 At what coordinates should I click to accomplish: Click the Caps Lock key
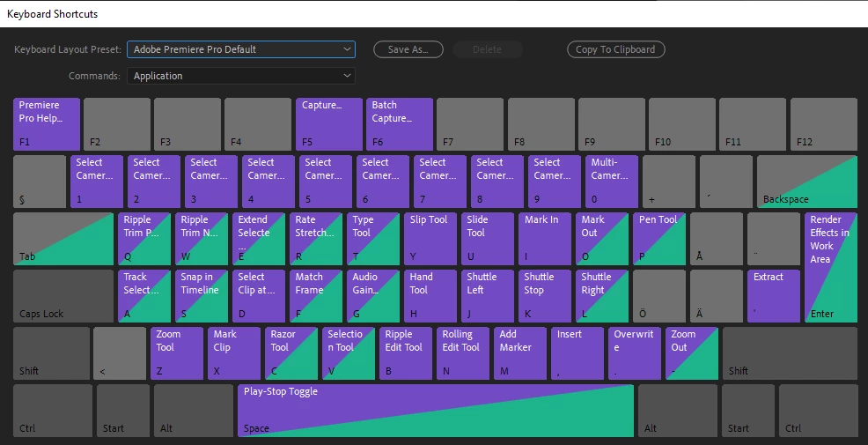point(63,296)
